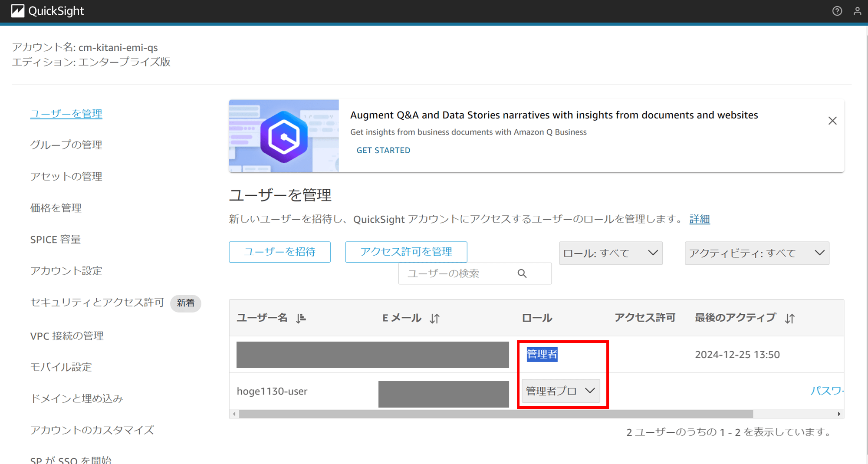Sort by 最後のアクティブ column sort icon
The width and height of the screenshot is (868, 464).
pos(790,319)
